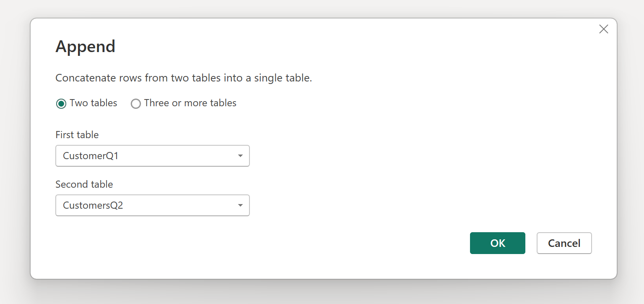Click the "Three or more tables" option label
644x304 pixels.
pyautogui.click(x=190, y=103)
